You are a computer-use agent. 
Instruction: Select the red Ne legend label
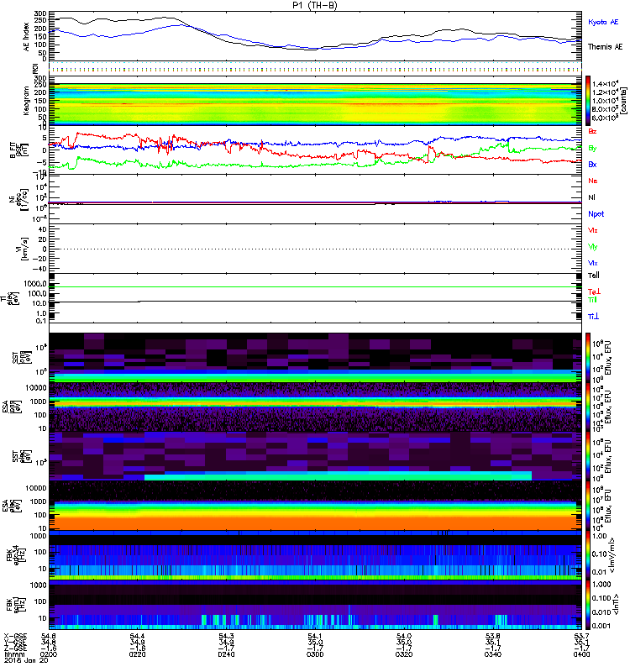click(x=593, y=181)
